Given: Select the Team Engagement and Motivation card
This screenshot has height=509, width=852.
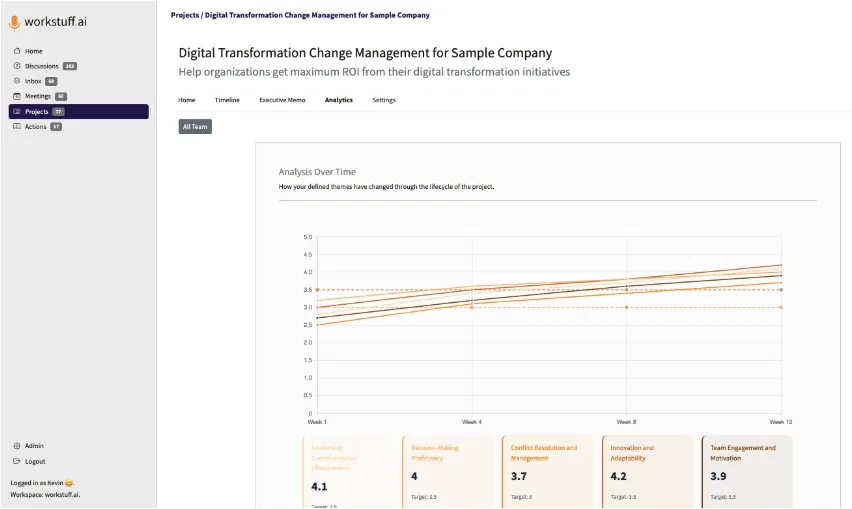Looking at the screenshot, I should click(x=747, y=471).
